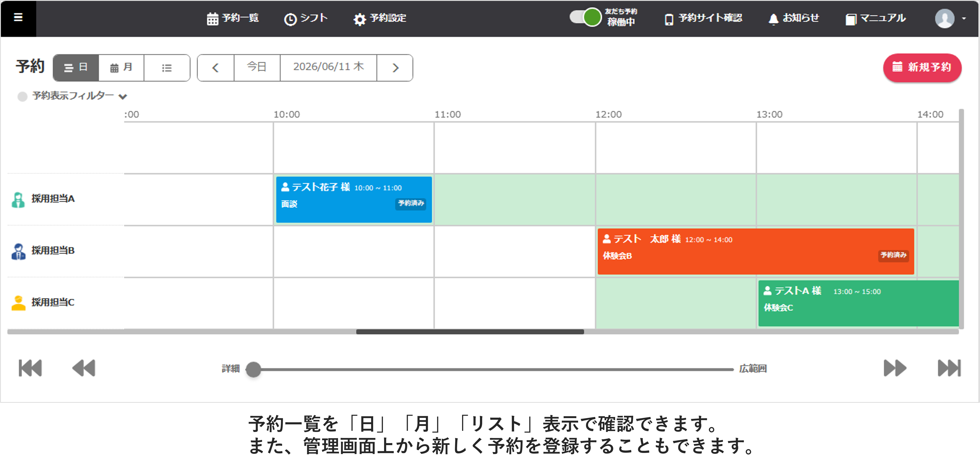Screen dimensions: 980x469
Task: Click the user avatar icon
Action: [x=945, y=18]
